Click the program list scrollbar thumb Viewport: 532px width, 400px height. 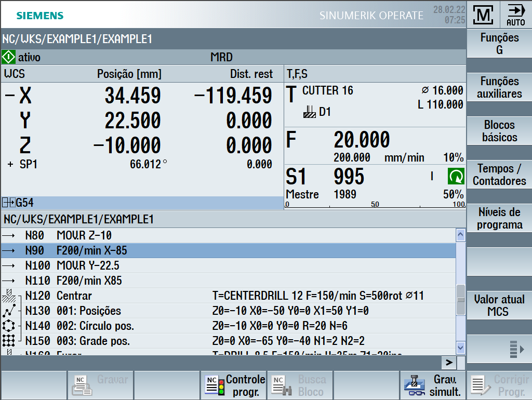click(x=460, y=300)
